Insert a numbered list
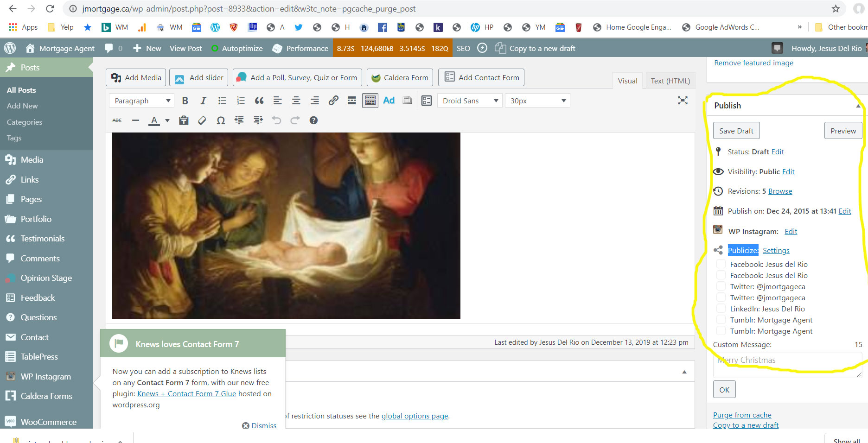The height and width of the screenshot is (443, 868). coord(241,101)
